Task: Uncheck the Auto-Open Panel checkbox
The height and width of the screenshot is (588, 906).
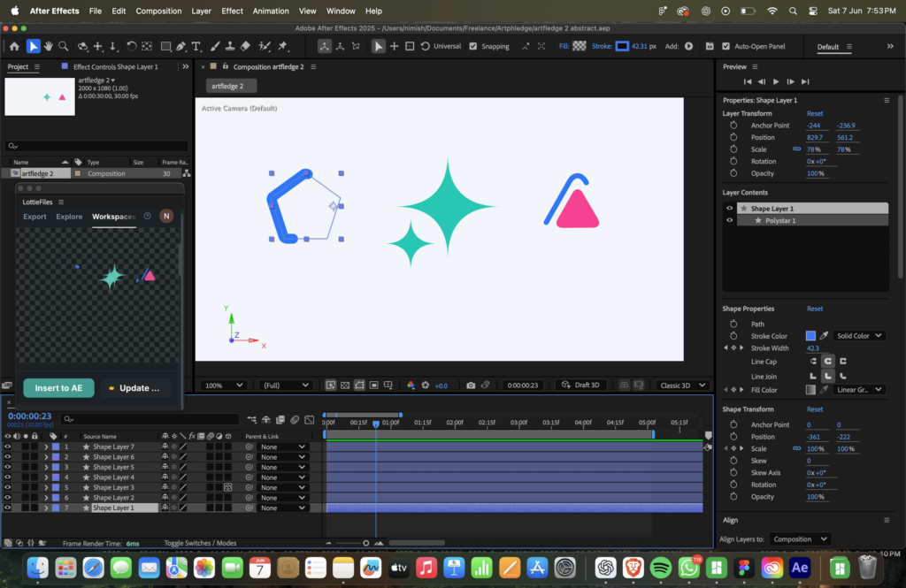Action: (x=726, y=46)
